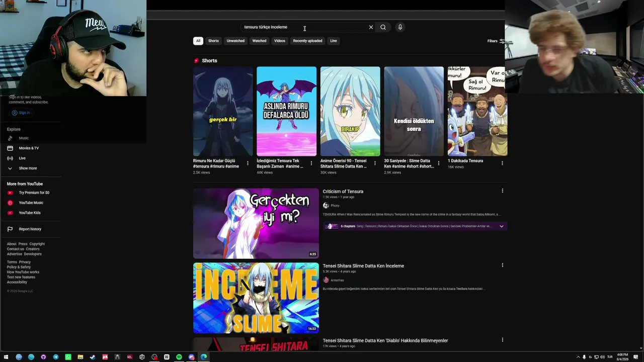Select the 'Videos' filter chip
Image resolution: width=644 pixels, height=362 pixels.
tap(280, 41)
